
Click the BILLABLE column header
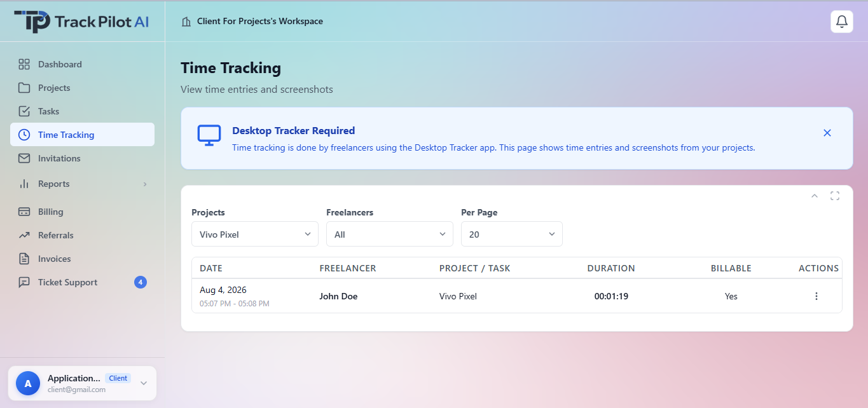pyautogui.click(x=731, y=268)
